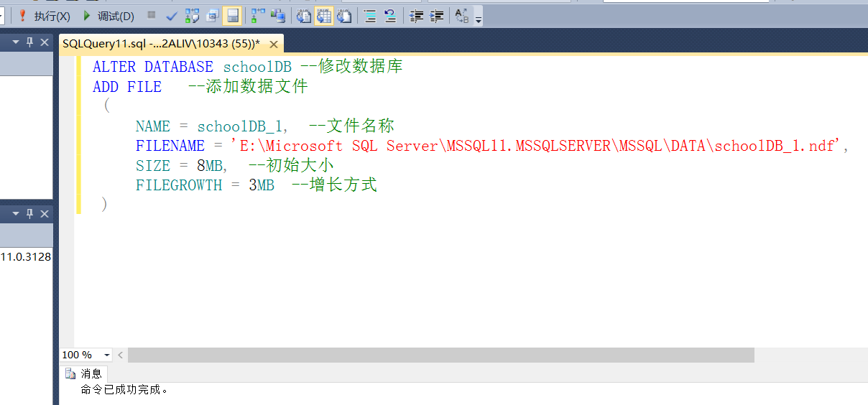The width and height of the screenshot is (868, 405).
Task: Close the SQLQuery11.sql tab
Action: coord(273,44)
